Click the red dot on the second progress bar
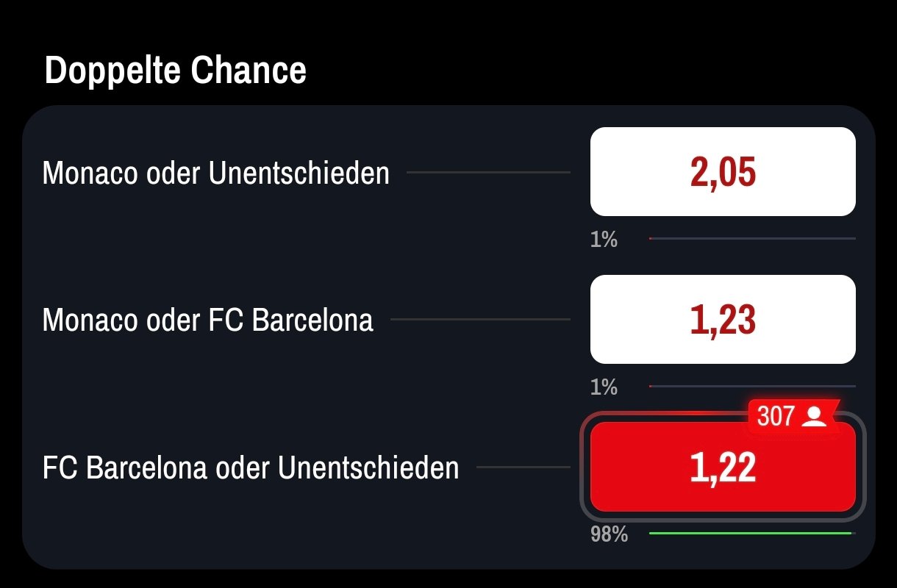The height and width of the screenshot is (588, 897). click(x=651, y=386)
